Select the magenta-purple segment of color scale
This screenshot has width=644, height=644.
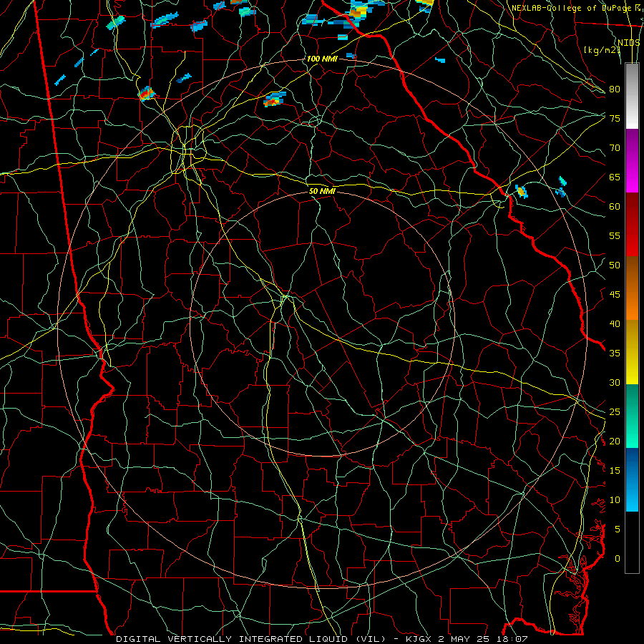[x=632, y=160]
